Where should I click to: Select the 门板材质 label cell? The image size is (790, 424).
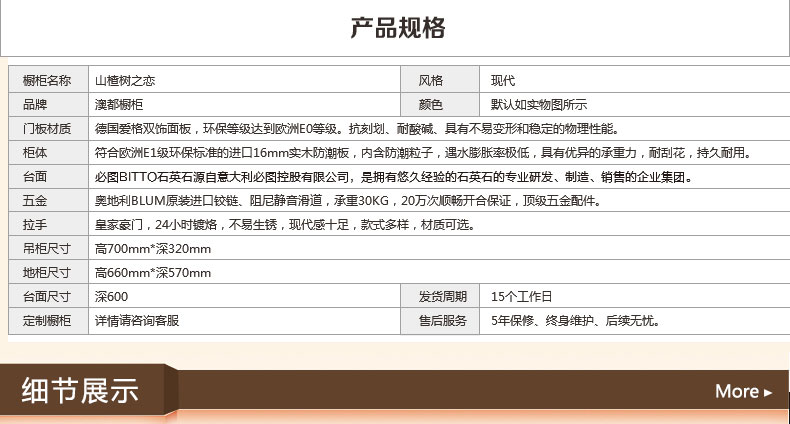pyautogui.click(x=48, y=128)
